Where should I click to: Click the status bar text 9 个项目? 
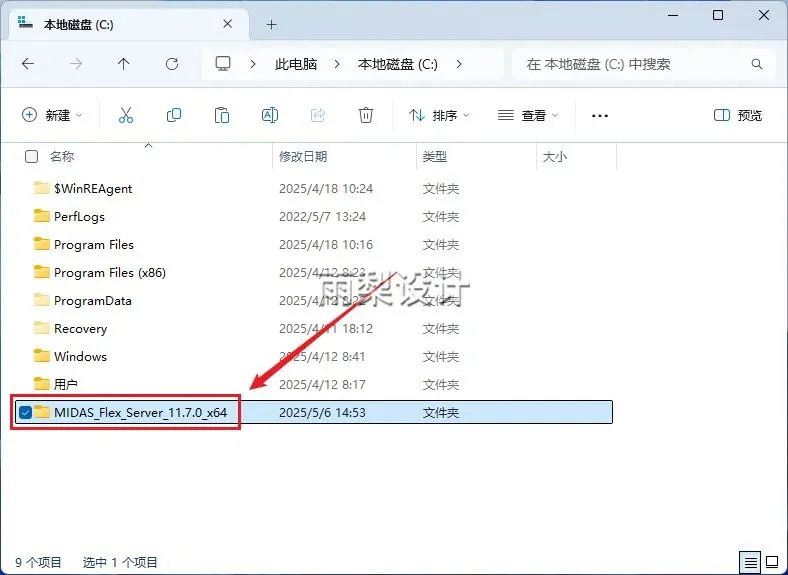pyautogui.click(x=38, y=562)
